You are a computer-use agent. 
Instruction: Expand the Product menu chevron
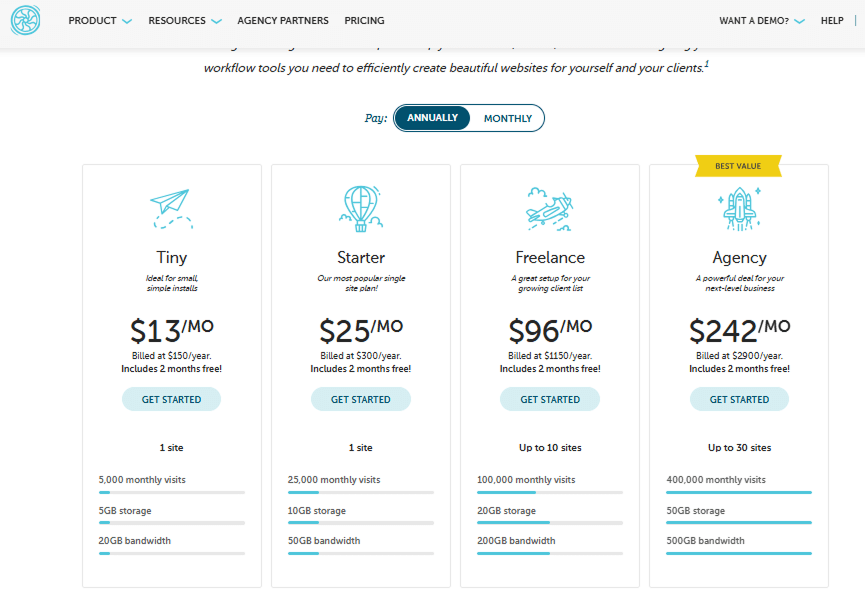(x=127, y=22)
